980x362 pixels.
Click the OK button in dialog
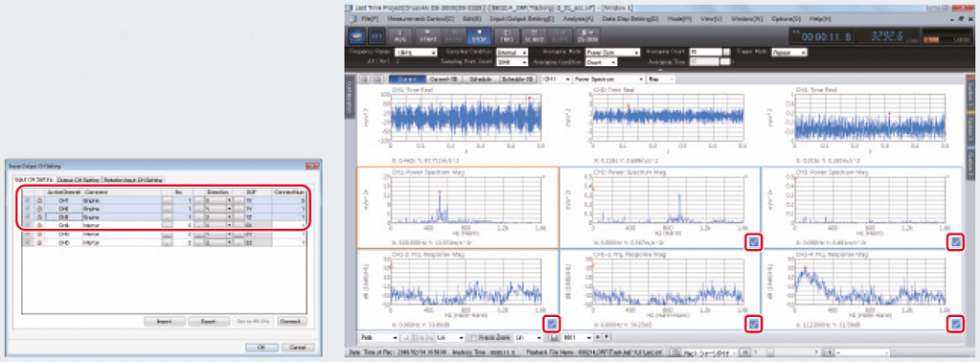[x=262, y=347]
